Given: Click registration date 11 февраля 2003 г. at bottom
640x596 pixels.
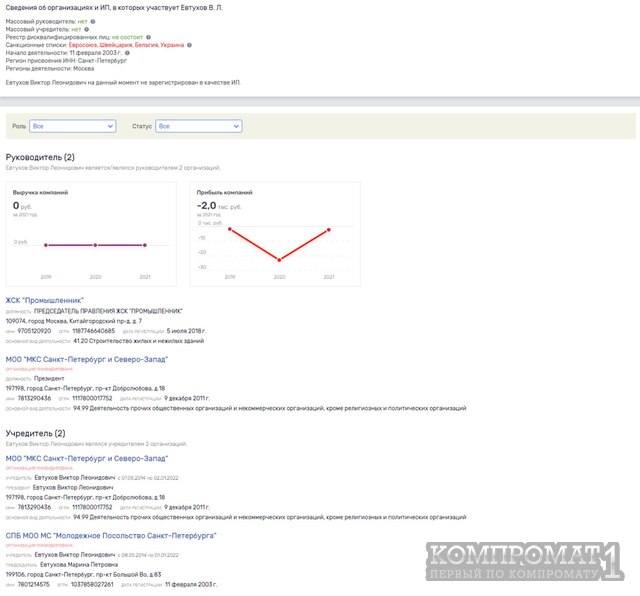Looking at the screenshot, I should tap(191, 585).
